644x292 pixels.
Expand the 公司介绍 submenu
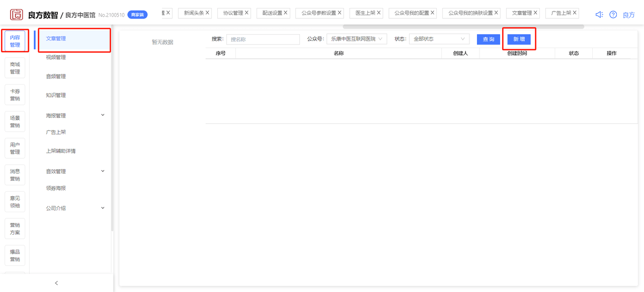[103, 208]
